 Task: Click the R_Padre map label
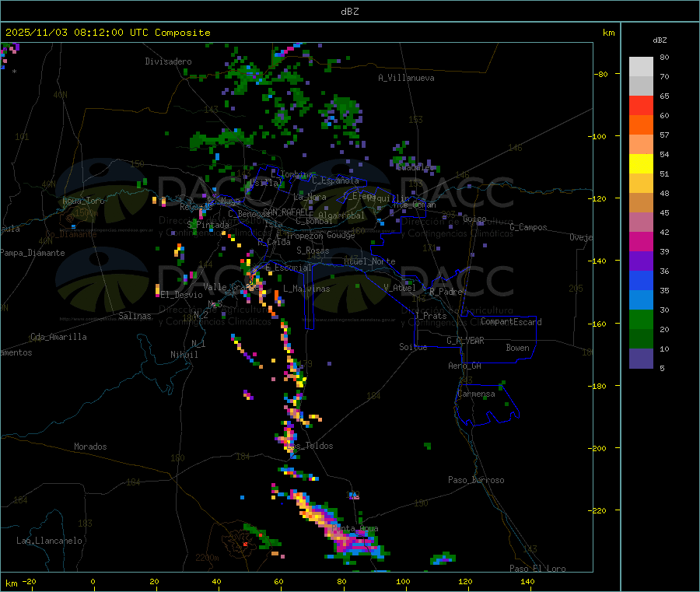point(446,292)
